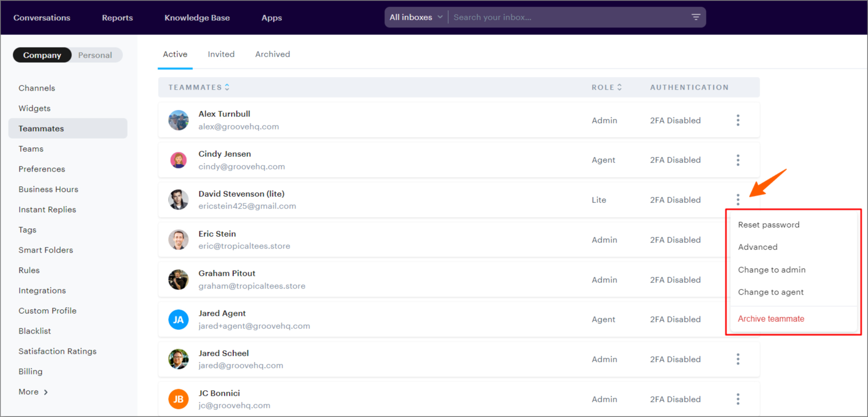Open Smart Folders settings
This screenshot has width=868, height=417.
coord(46,250)
